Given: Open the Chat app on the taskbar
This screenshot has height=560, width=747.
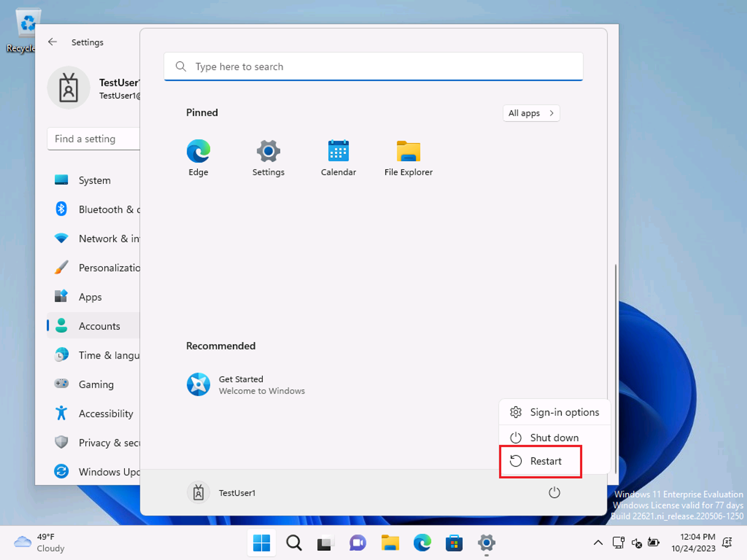Looking at the screenshot, I should [358, 543].
